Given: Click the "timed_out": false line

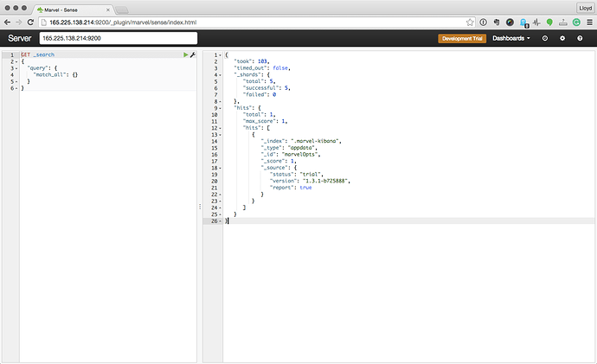Looking at the screenshot, I should (262, 68).
